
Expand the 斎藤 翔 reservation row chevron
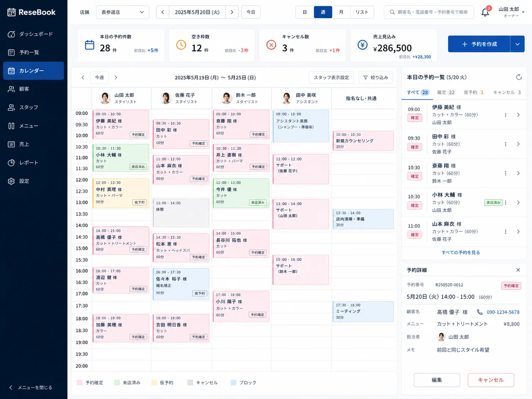(518, 173)
